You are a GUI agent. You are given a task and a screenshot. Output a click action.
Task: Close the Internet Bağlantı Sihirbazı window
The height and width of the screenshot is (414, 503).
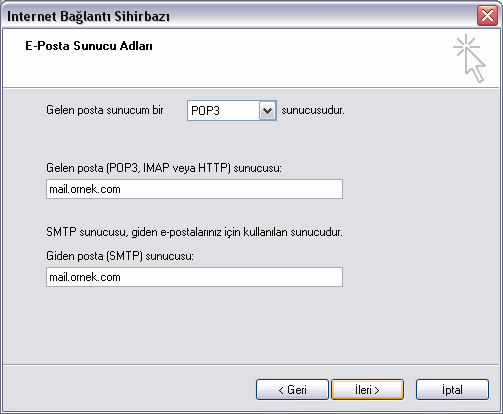tap(487, 16)
